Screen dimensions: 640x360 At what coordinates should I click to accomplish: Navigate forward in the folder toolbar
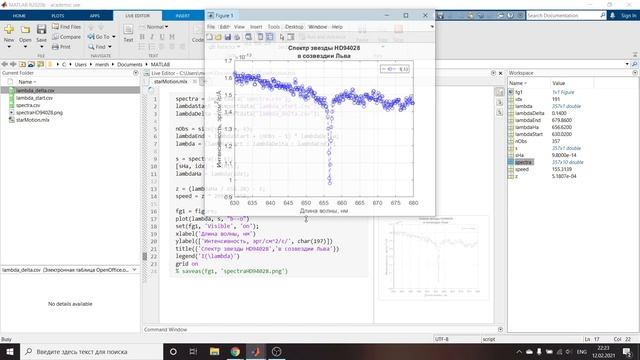click(13, 64)
